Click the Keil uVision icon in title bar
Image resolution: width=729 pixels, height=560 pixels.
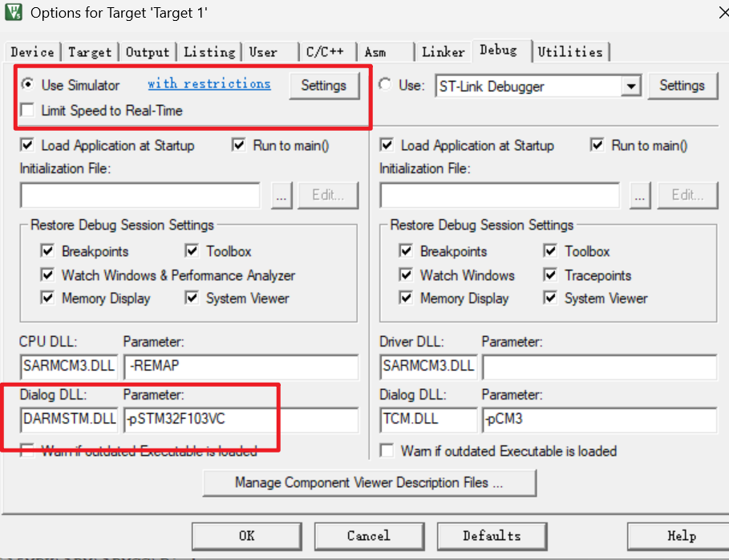coord(13,11)
